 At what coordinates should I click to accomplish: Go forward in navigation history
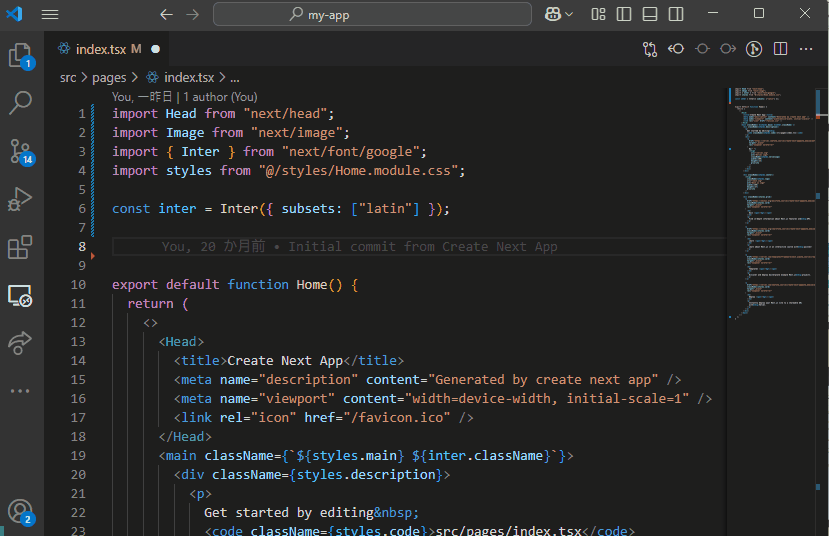[193, 14]
